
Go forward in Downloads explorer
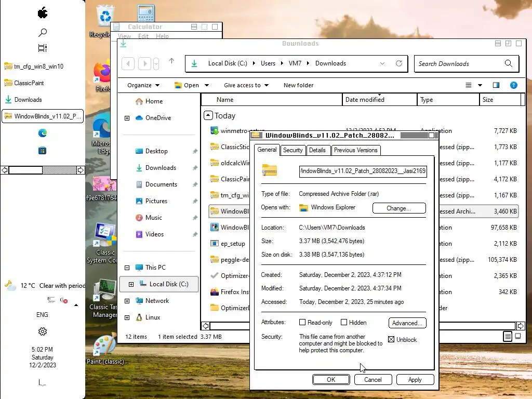pos(144,63)
